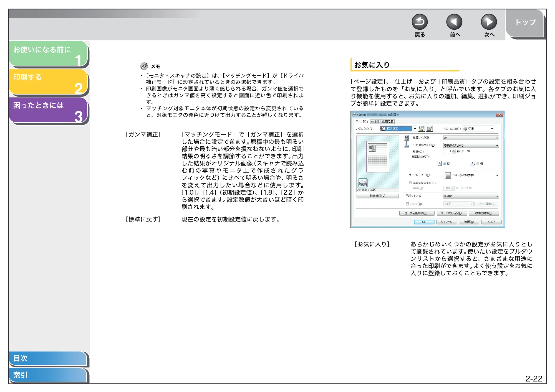This screenshot has width=555, height=392.
Task: Open the 索引 index
Action: click(x=48, y=375)
